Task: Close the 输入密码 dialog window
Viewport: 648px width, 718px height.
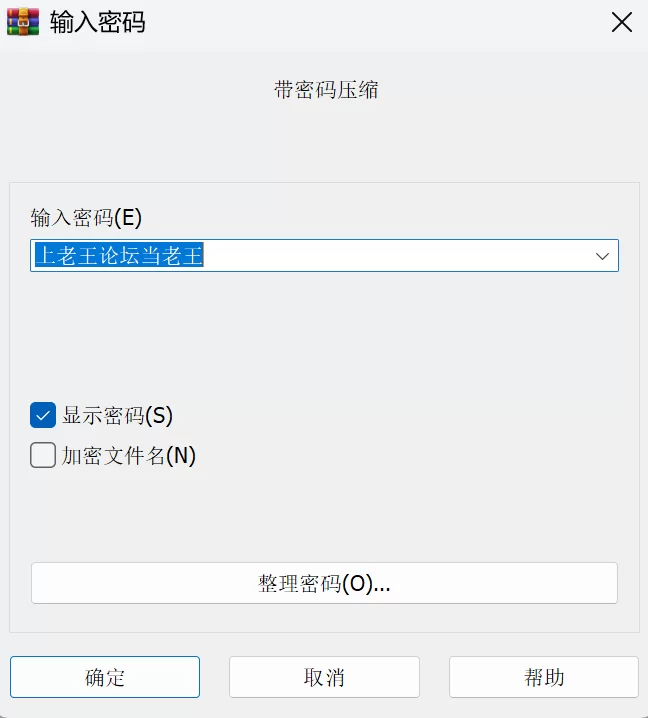Action: [x=621, y=23]
